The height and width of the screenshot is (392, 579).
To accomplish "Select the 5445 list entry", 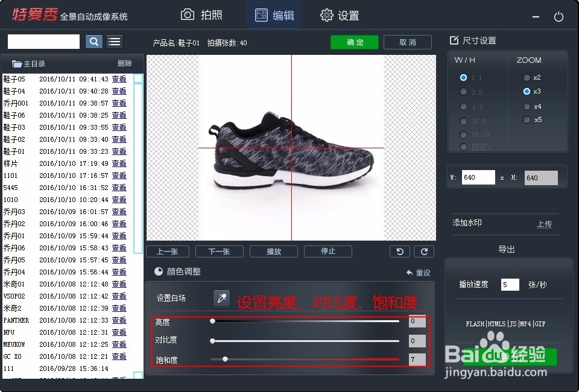I will tap(65, 188).
